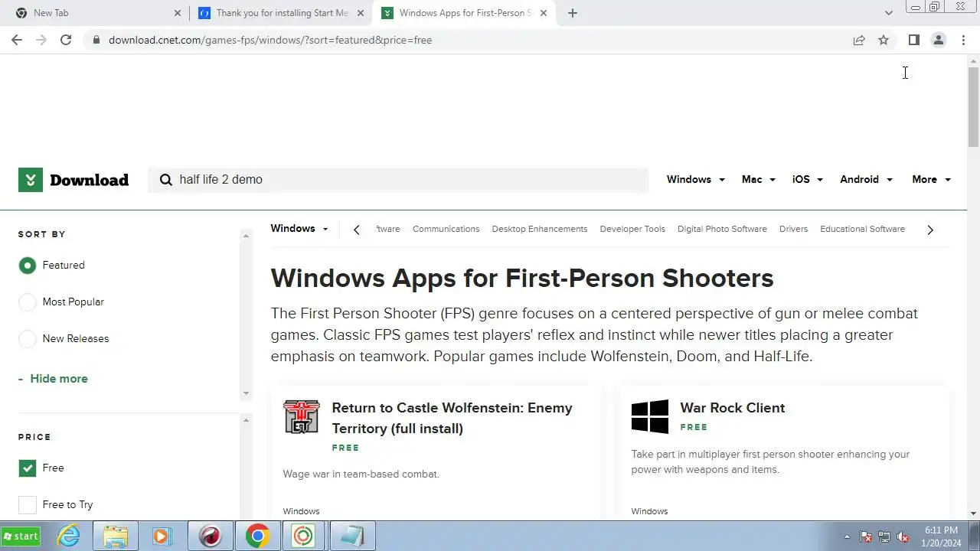This screenshot has height=551, width=980.
Task: Expand the Windows menu in header
Action: coord(695,180)
